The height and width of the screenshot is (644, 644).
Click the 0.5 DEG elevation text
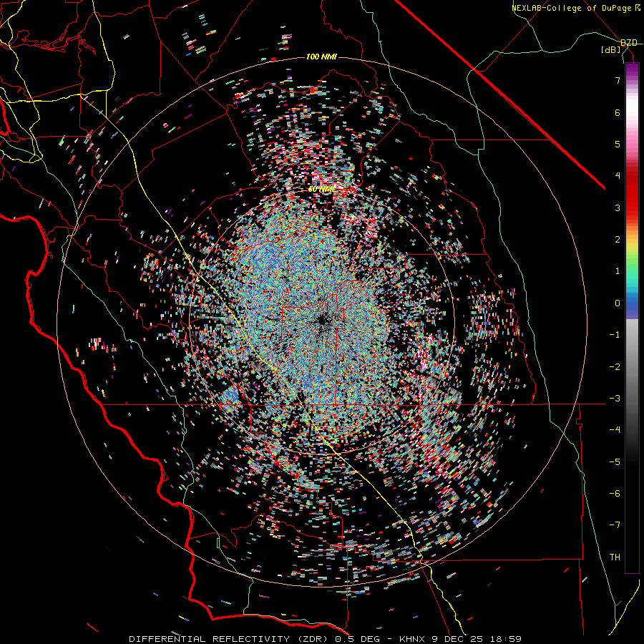click(357, 639)
